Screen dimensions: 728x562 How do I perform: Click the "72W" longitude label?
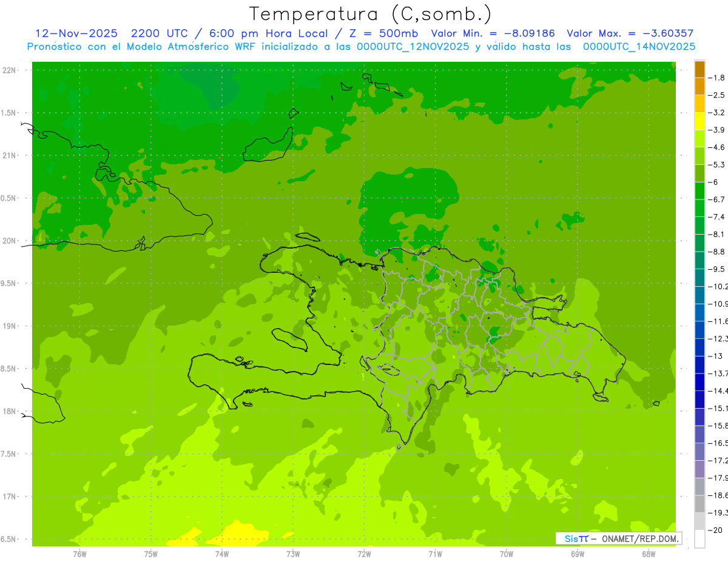[364, 554]
